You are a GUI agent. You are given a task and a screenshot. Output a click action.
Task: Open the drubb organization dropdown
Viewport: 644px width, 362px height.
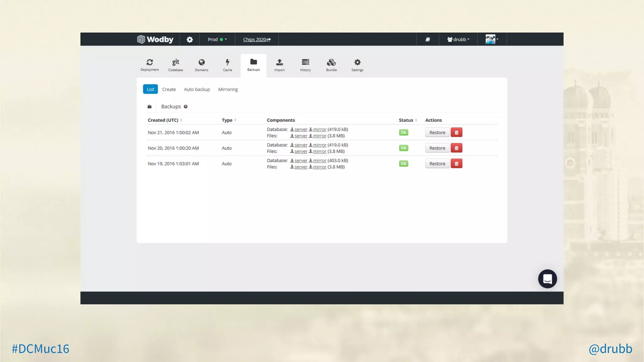[458, 40]
